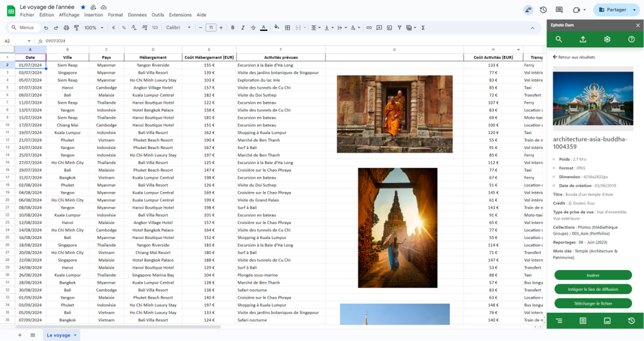
Task: Insert a chart
Action: pyautogui.click(x=389, y=28)
